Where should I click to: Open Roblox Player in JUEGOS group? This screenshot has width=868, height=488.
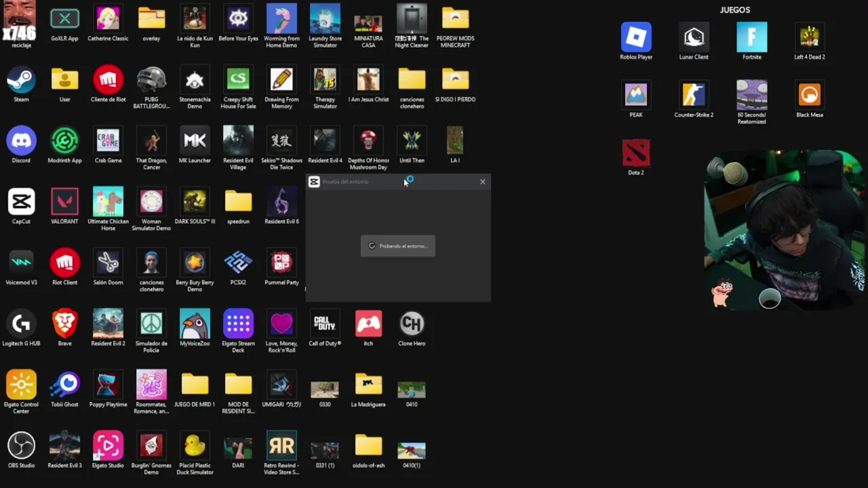[636, 37]
